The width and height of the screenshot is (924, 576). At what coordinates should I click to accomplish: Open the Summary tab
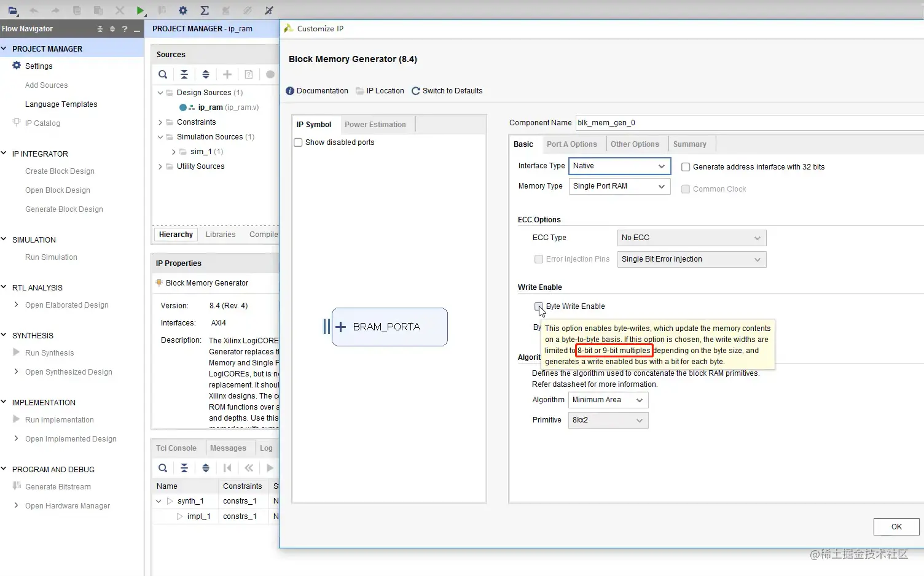[x=690, y=144]
